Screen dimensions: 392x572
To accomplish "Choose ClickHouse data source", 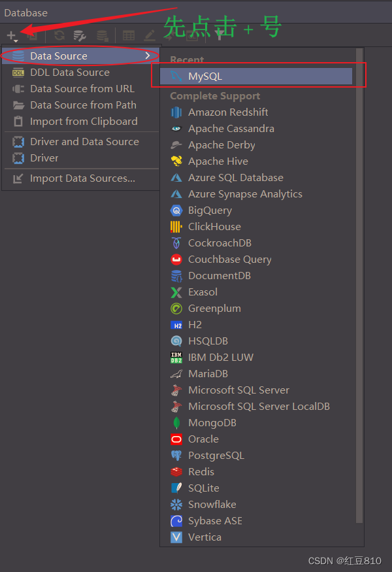I will (x=257, y=227).
